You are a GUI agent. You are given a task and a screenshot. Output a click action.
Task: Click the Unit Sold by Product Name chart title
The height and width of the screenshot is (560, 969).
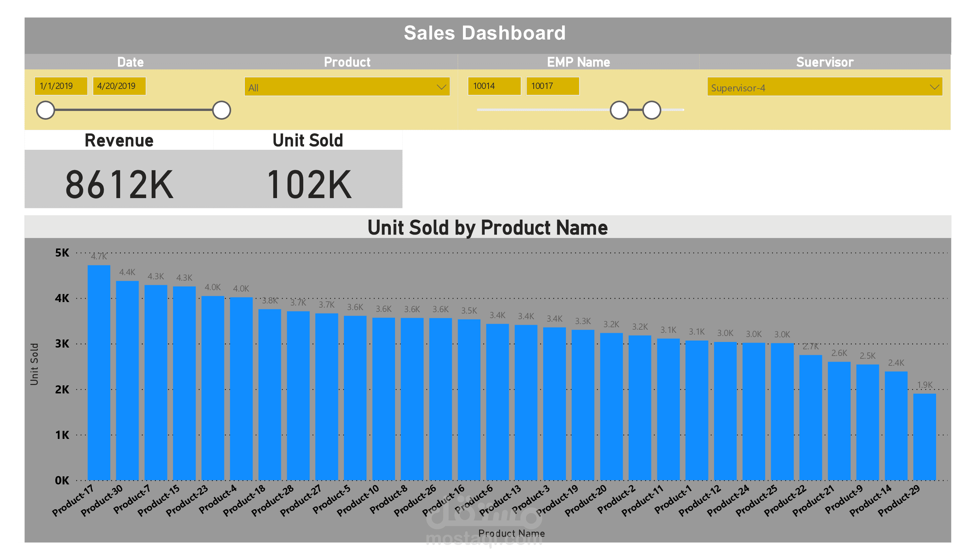coord(487,227)
